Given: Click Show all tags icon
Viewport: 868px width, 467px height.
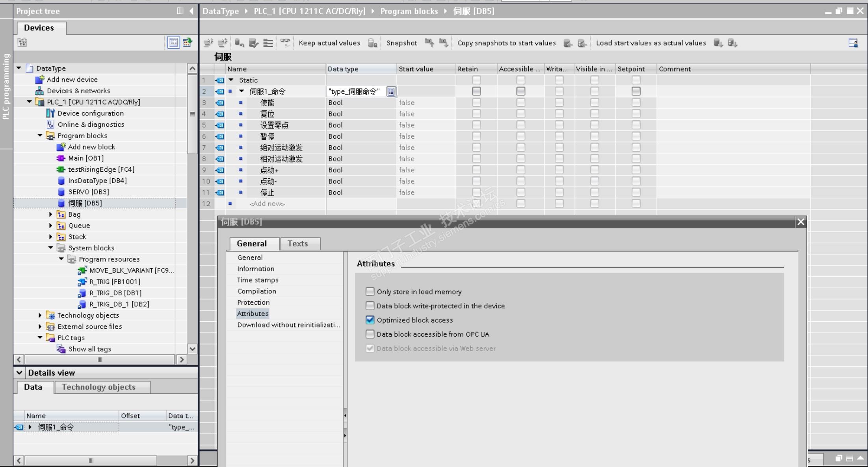Looking at the screenshot, I should click(61, 349).
